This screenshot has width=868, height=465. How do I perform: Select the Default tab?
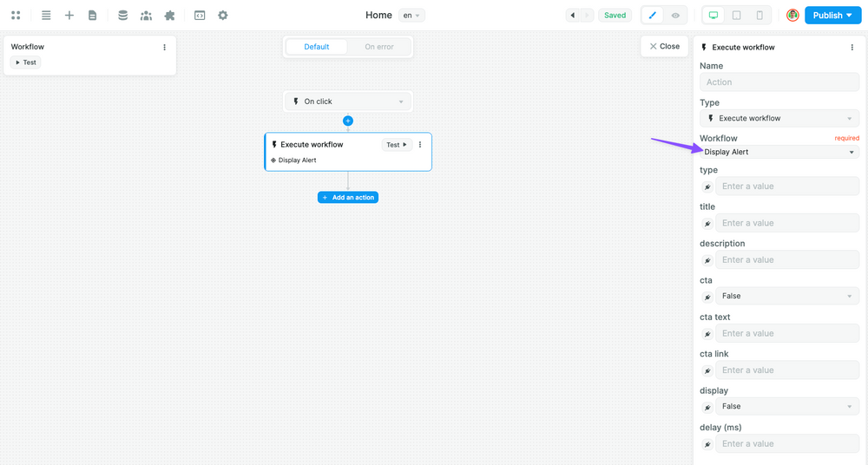point(317,47)
